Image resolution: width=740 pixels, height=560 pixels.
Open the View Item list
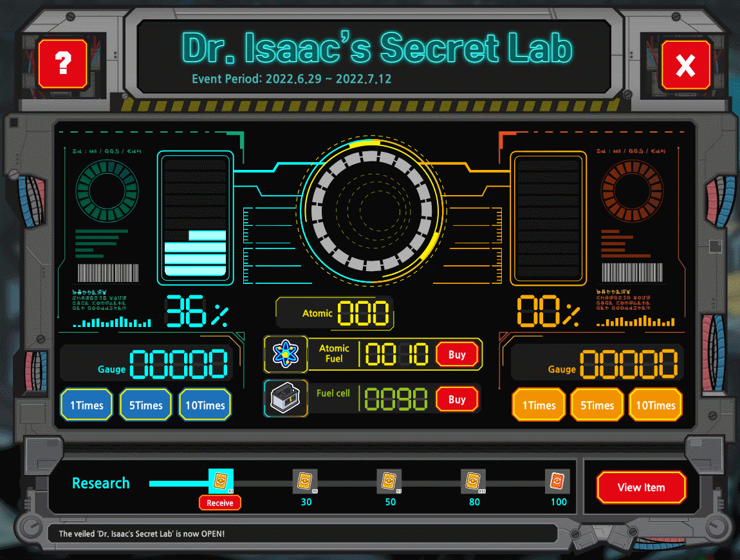pyautogui.click(x=641, y=487)
